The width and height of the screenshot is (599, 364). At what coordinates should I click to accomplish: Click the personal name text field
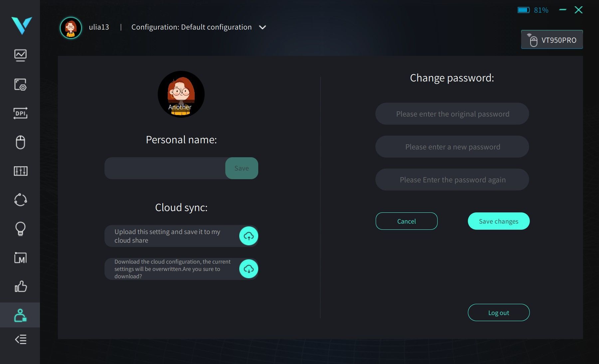[165, 168]
